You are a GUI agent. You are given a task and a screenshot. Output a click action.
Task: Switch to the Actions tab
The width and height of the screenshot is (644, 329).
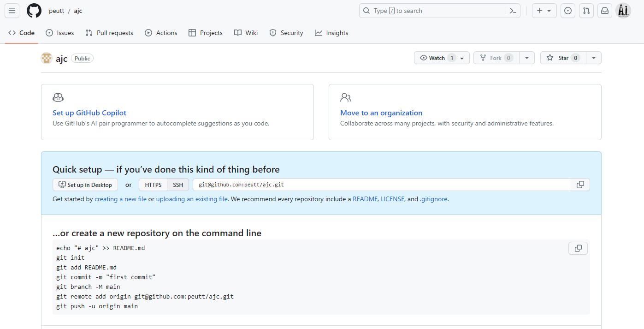161,33
